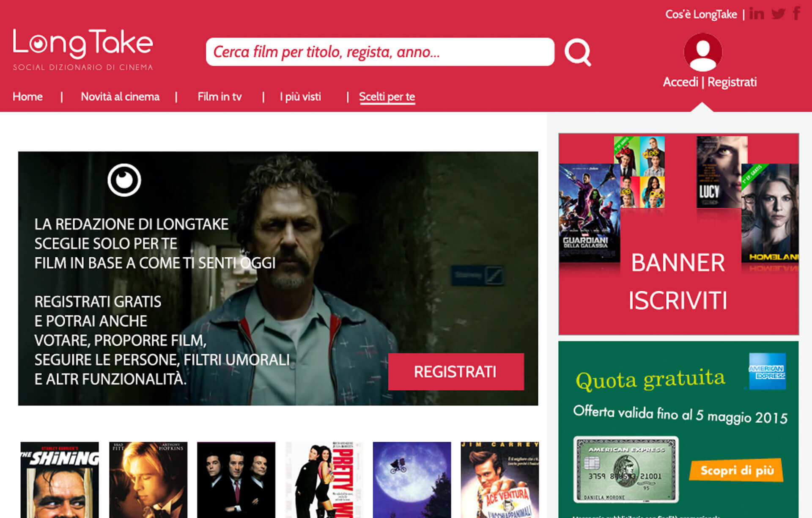Screen dimensions: 812x518
Task: Open the Facebook icon
Action: tap(797, 13)
